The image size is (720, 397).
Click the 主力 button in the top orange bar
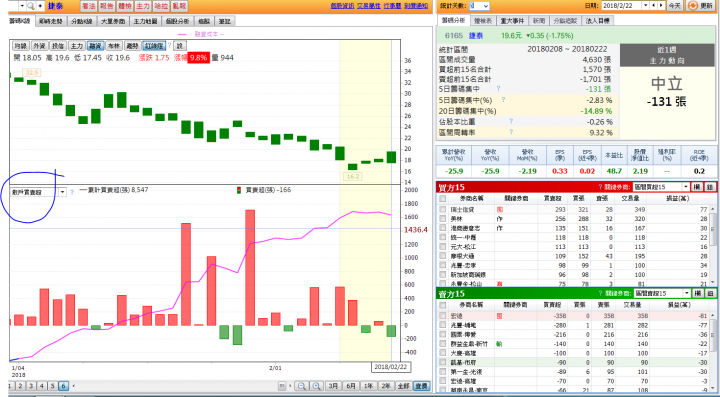coord(143,6)
